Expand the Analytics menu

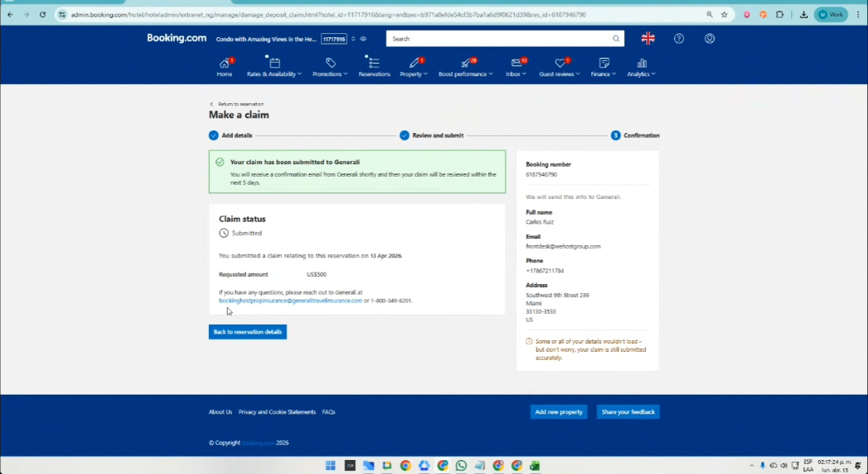coord(641,67)
